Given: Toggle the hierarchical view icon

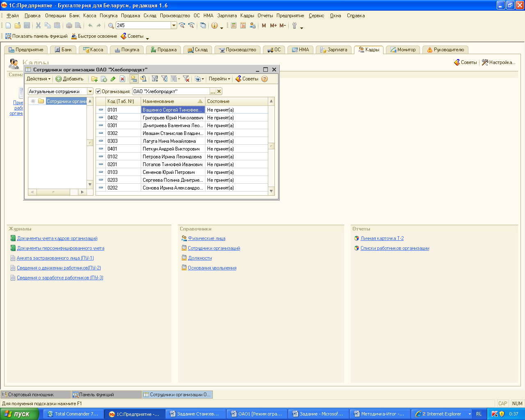Looking at the screenshot, I should pos(134,79).
